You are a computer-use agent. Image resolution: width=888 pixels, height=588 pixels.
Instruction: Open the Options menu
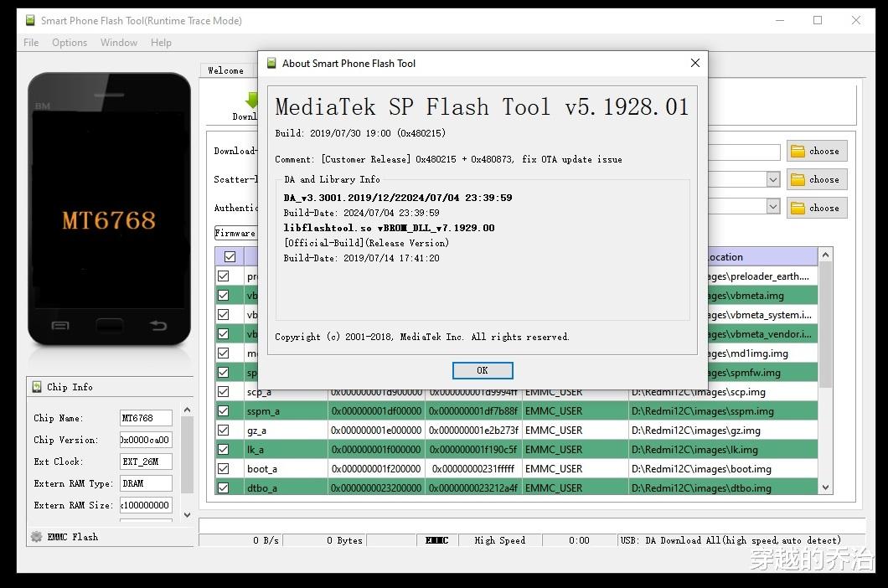click(70, 43)
